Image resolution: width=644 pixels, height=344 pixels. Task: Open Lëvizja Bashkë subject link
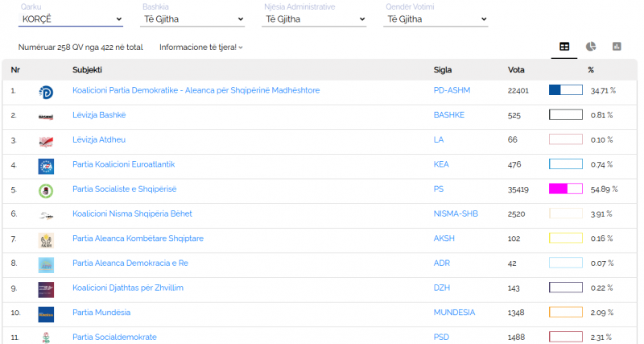pyautogui.click(x=99, y=115)
